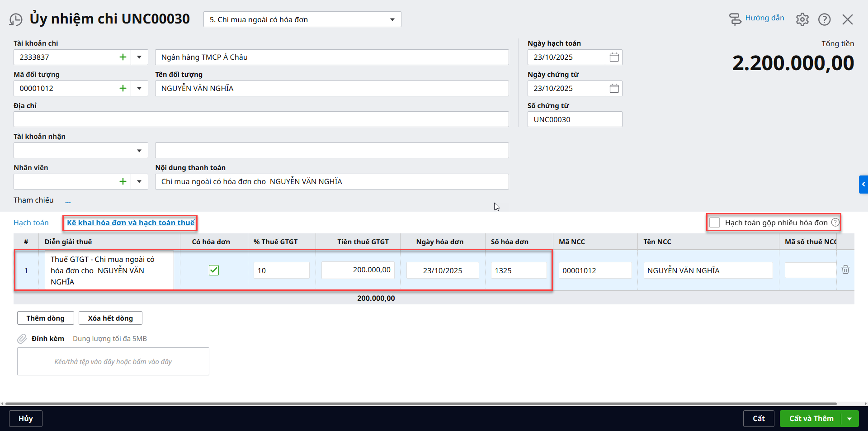Add new Mã đối tượng with plus icon
Viewport: 868px width, 431px height.
coord(123,89)
